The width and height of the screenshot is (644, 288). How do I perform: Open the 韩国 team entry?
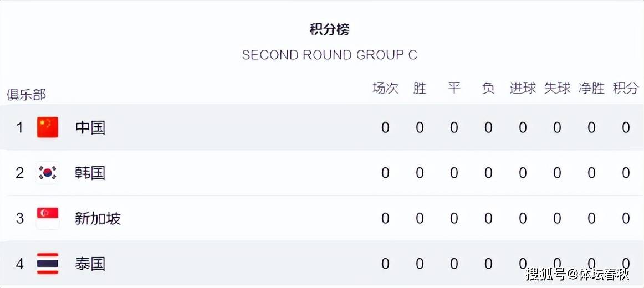[90, 173]
